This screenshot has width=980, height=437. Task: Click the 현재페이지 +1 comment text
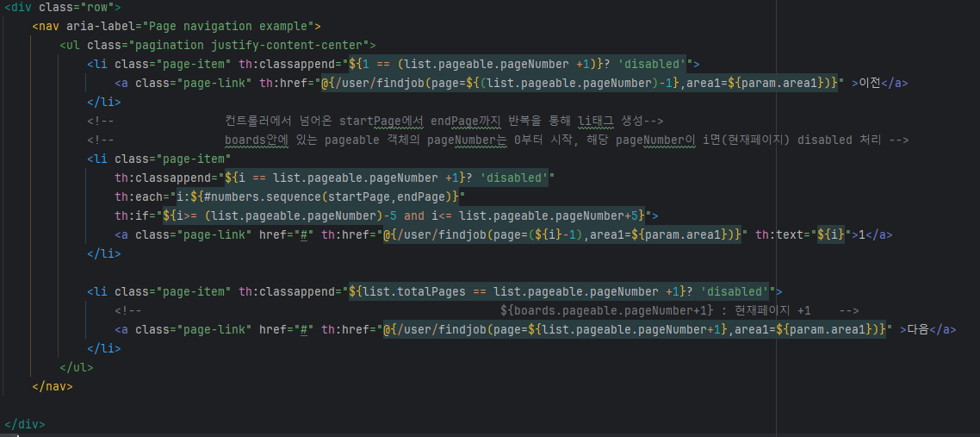click(x=773, y=310)
